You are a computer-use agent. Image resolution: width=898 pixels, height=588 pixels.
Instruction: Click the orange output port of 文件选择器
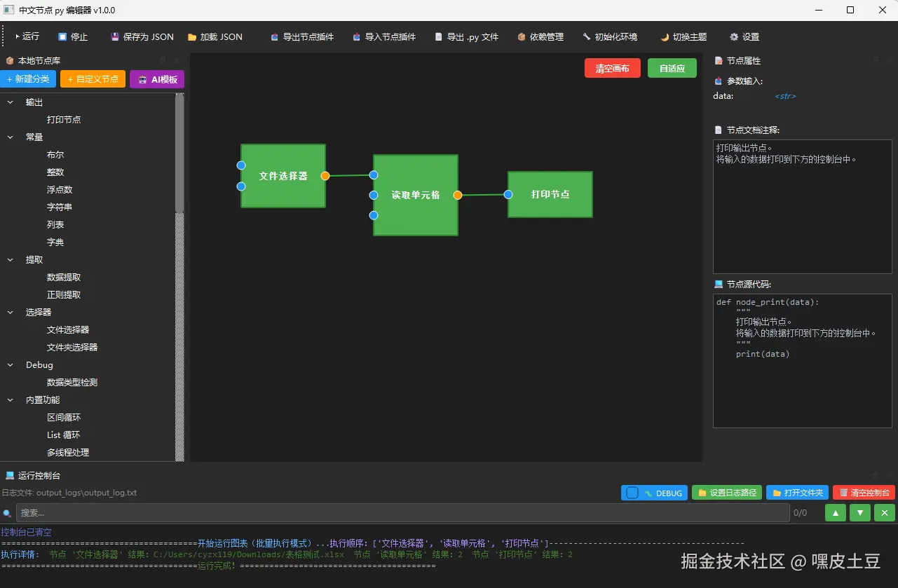coord(325,176)
